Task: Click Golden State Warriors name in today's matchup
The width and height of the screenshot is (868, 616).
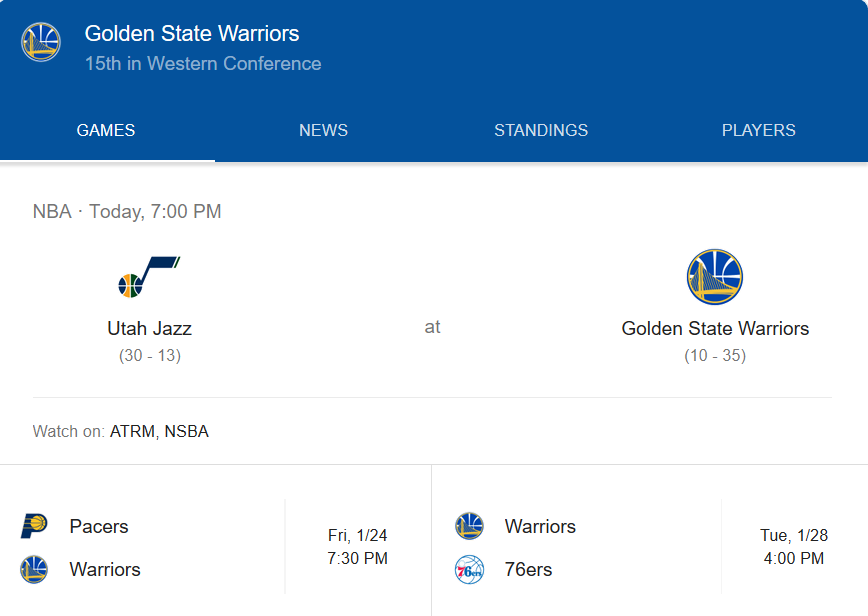Action: point(715,328)
